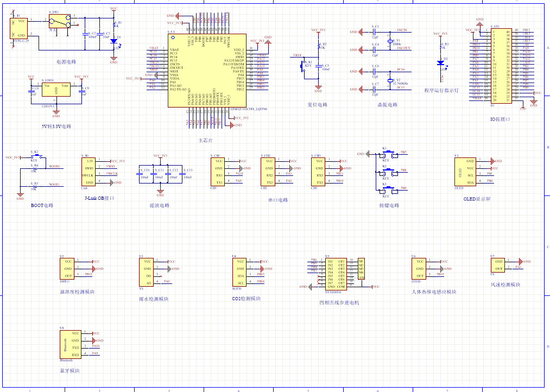The width and height of the screenshot is (550, 392).
Task: Select the U6 D203S PIR sensor block
Action: point(419,269)
